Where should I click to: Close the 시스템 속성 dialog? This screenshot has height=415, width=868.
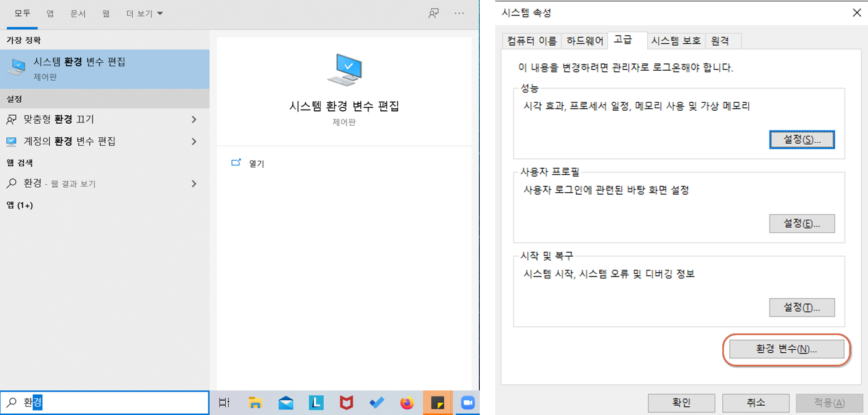pyautogui.click(x=856, y=13)
